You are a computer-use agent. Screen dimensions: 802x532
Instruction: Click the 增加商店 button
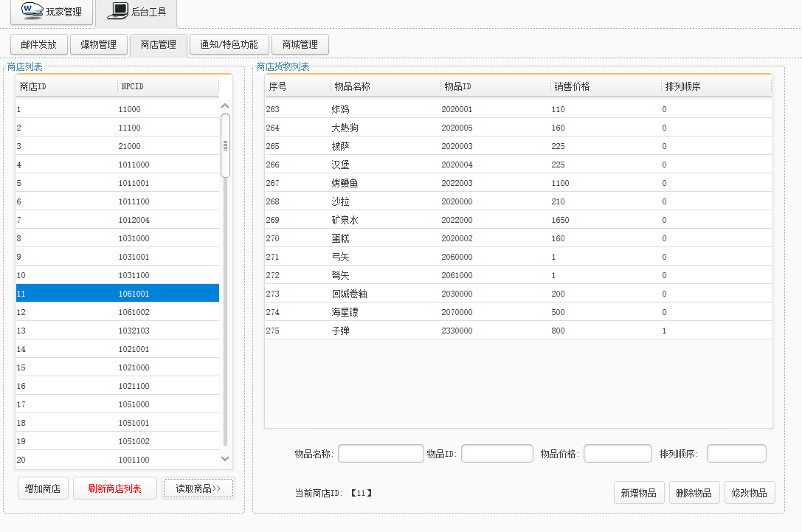click(43, 488)
